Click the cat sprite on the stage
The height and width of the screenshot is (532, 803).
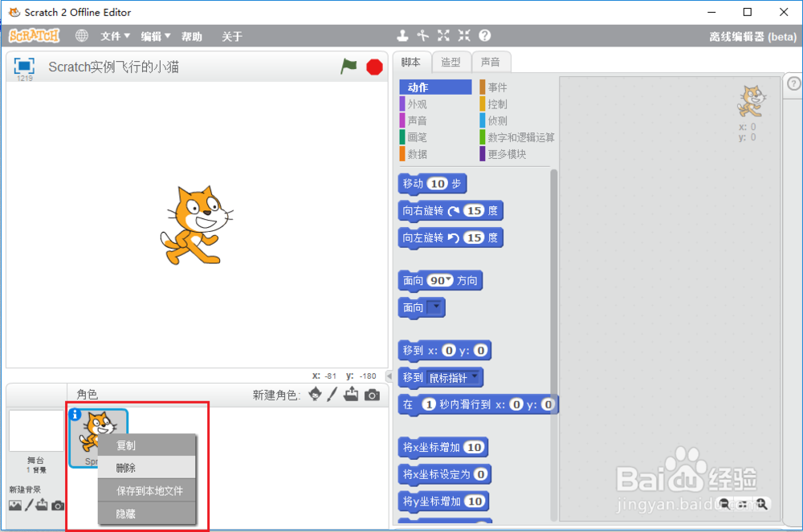[197, 225]
